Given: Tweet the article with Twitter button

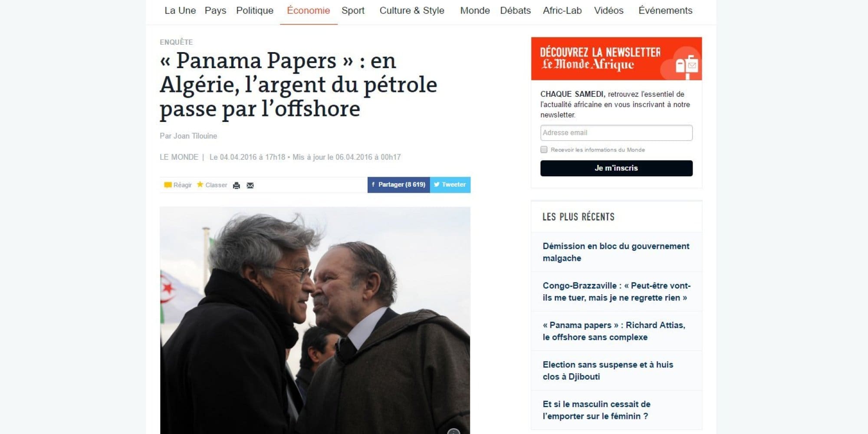Looking at the screenshot, I should (450, 184).
